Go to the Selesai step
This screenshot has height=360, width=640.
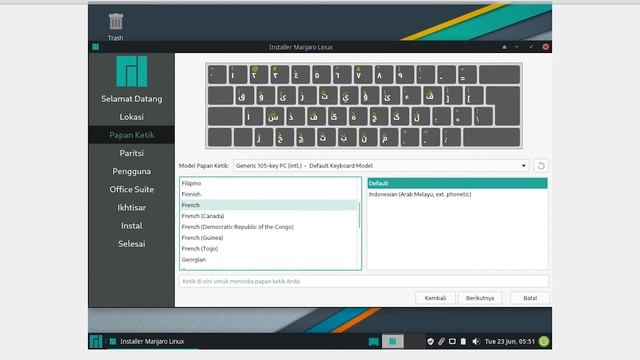tap(131, 244)
